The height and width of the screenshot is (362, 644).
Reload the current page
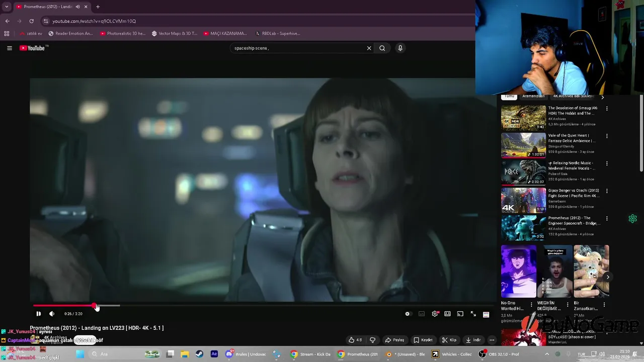(x=31, y=21)
